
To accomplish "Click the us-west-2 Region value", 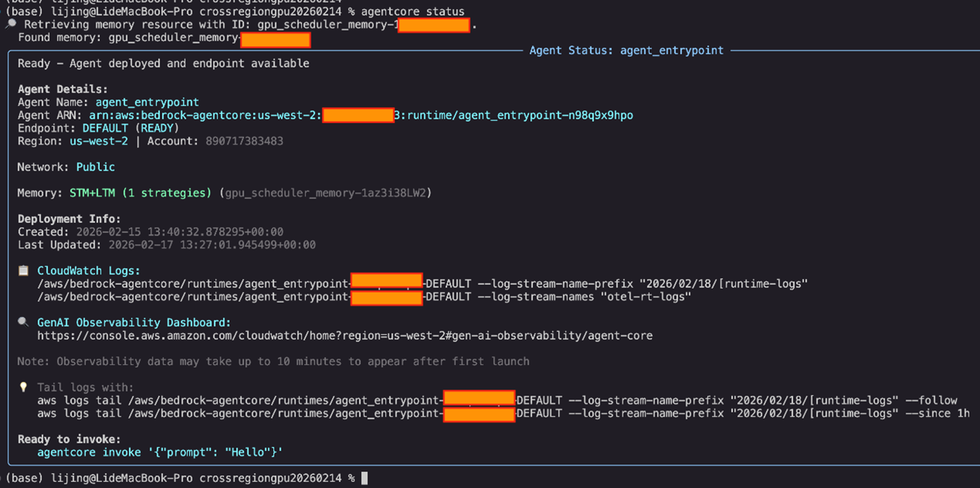I will tap(99, 141).
